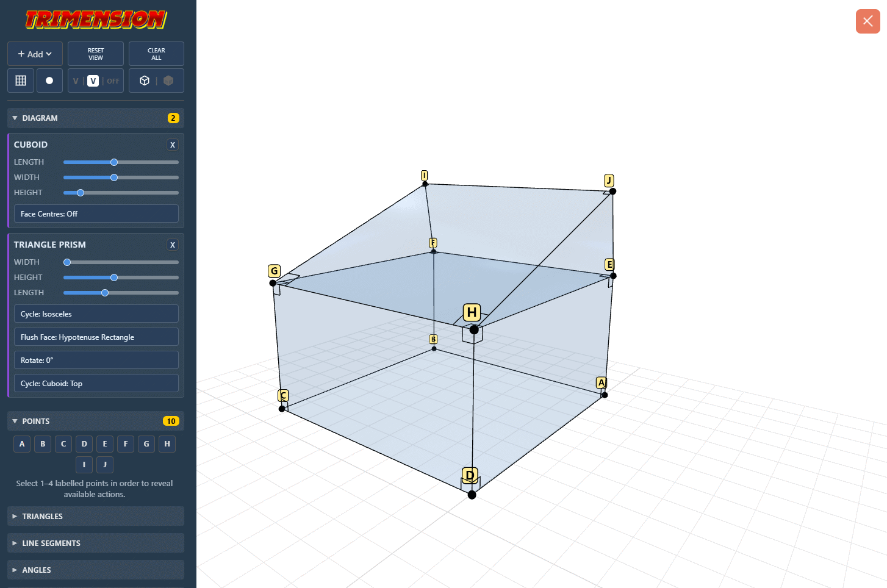The height and width of the screenshot is (588, 887).
Task: Click the Diagram count badge 2
Action: point(173,118)
